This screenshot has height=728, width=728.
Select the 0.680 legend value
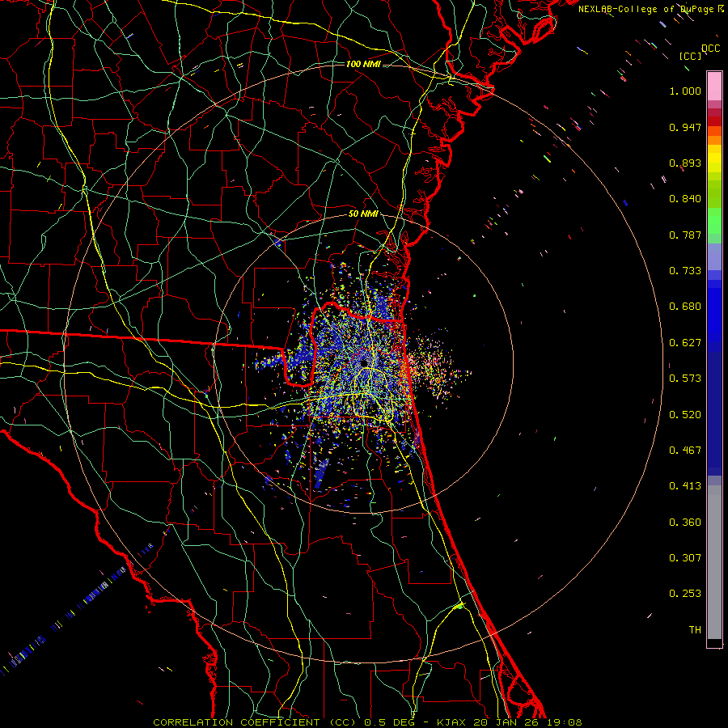(x=685, y=307)
